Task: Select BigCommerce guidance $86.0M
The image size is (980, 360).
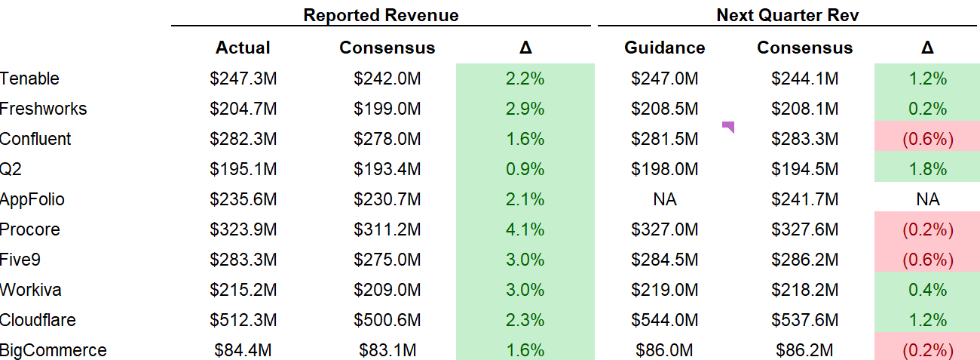Action: pyautogui.click(x=665, y=350)
